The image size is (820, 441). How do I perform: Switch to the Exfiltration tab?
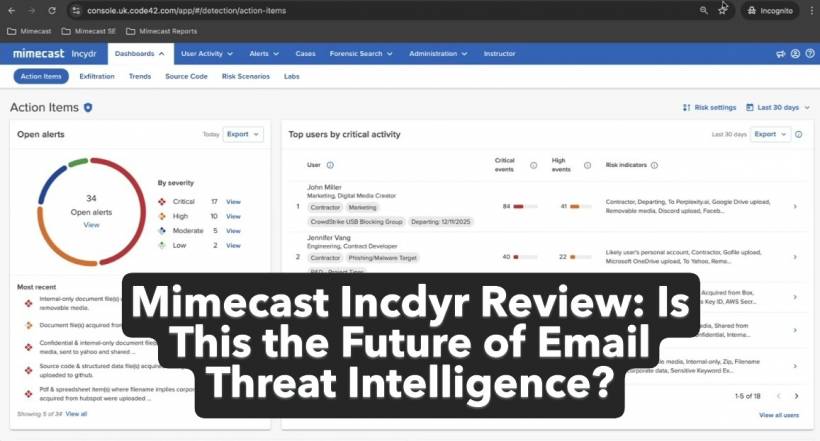click(x=96, y=76)
